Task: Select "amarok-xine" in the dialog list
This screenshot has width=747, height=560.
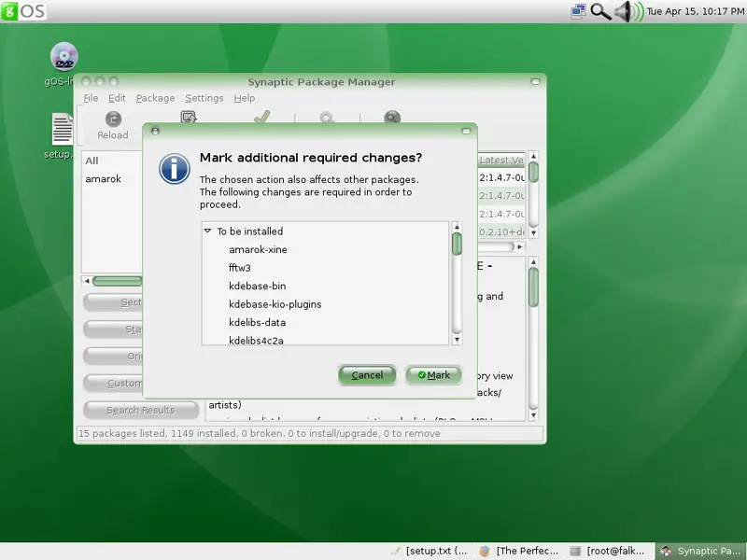Action: tap(258, 249)
